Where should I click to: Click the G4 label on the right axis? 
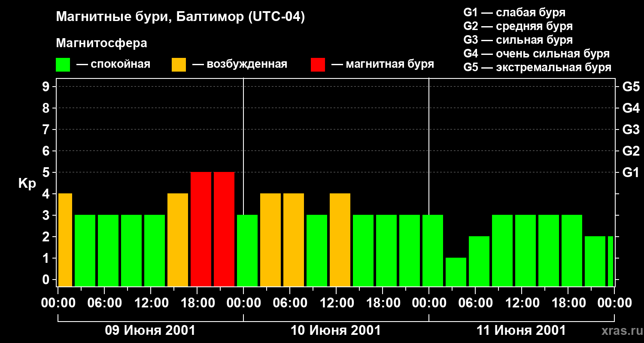631,108
